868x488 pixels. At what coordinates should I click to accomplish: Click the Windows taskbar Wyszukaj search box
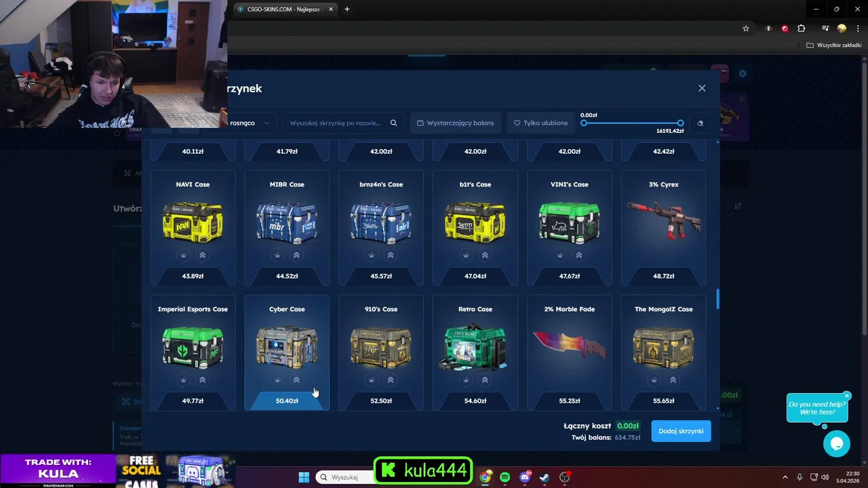coord(344,477)
